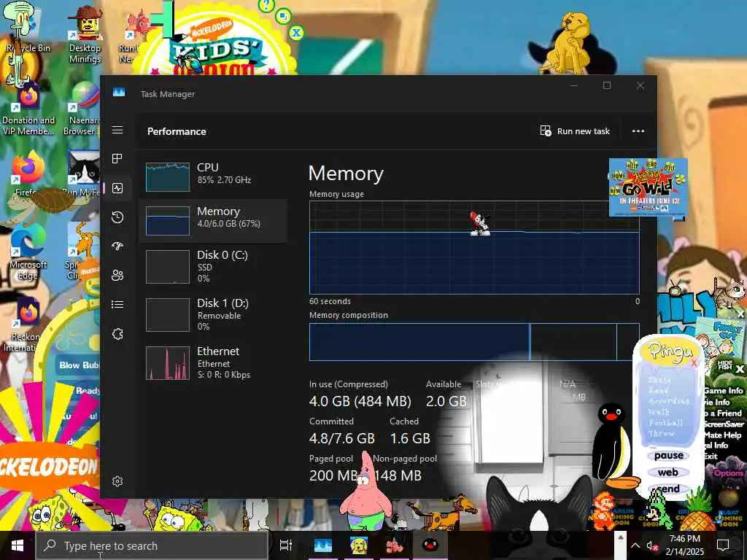
Task: Select Disk 1 (D:) removable entry
Action: point(213,314)
